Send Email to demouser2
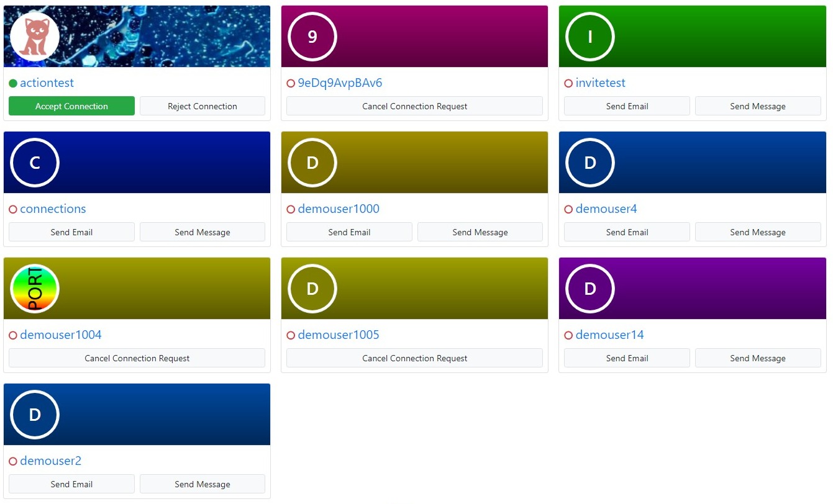 [x=71, y=484]
